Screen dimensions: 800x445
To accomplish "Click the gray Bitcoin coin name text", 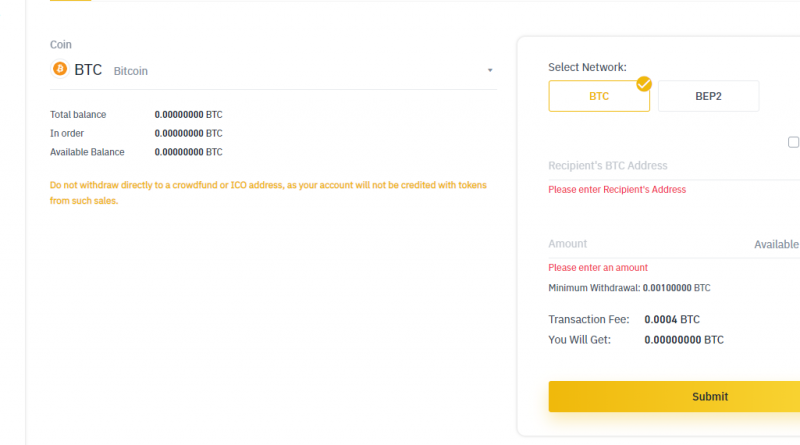I will (131, 71).
